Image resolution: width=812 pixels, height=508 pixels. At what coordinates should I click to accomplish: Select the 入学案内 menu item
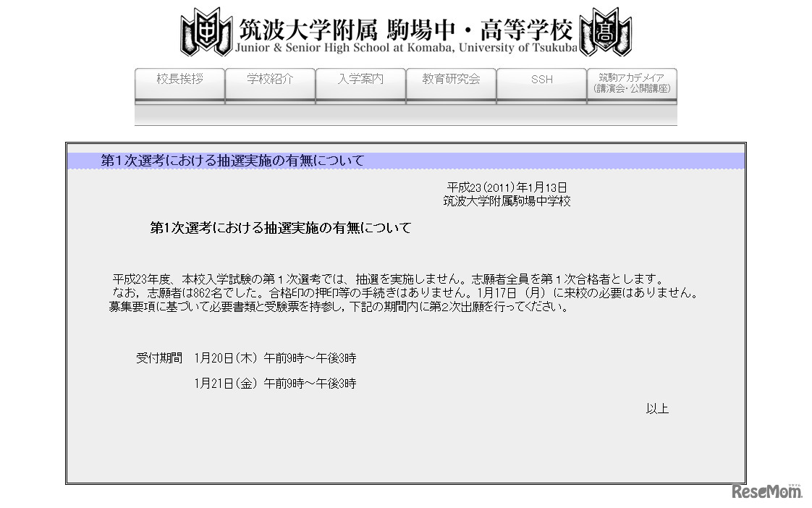pos(360,81)
